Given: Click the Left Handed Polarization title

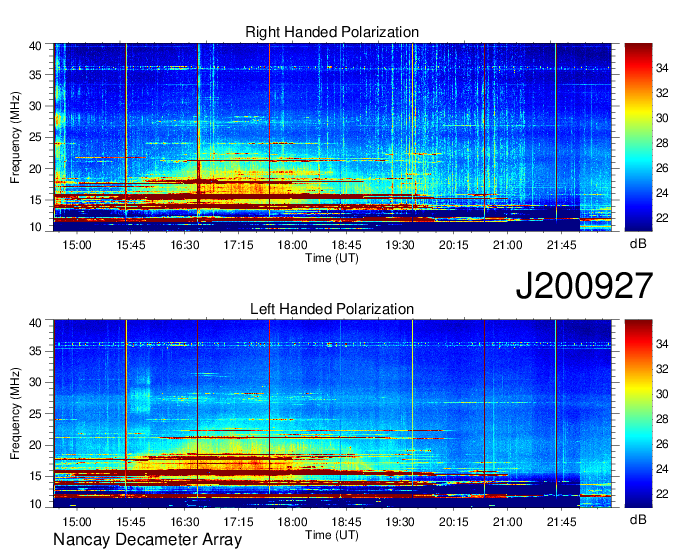Looking at the screenshot, I should (x=332, y=309).
